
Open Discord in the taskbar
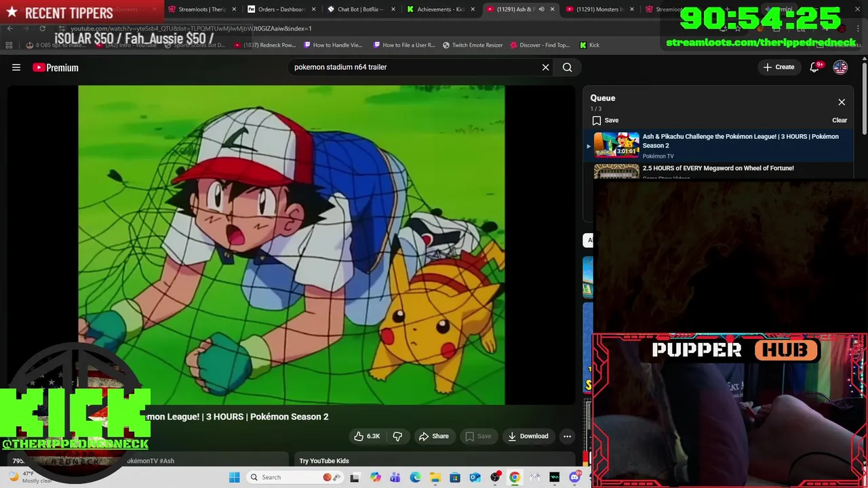[x=574, y=477]
